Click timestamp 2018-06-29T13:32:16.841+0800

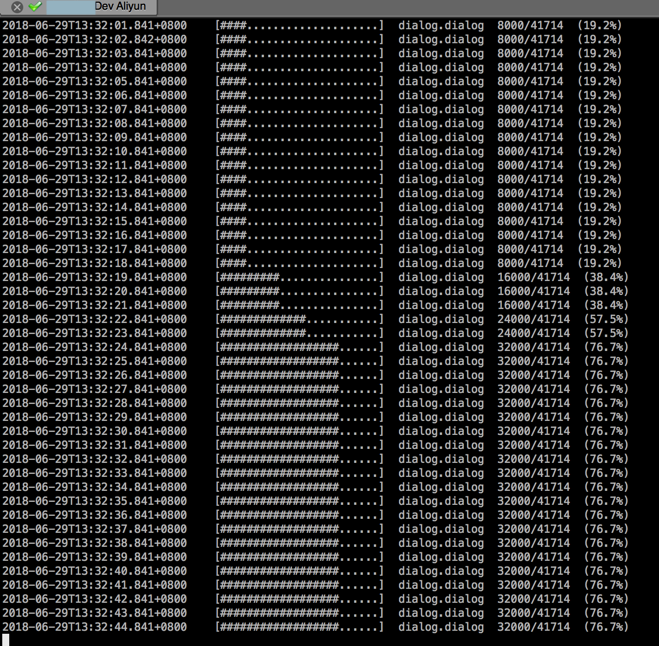[95, 235]
